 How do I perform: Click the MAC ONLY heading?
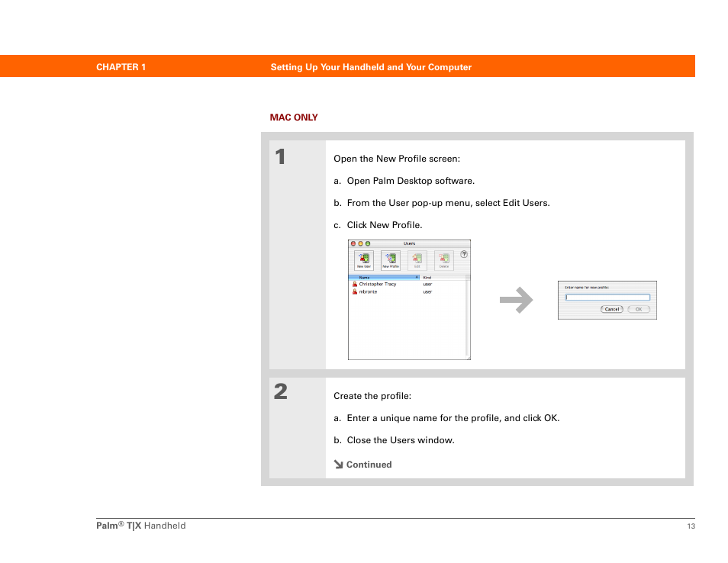(x=294, y=117)
